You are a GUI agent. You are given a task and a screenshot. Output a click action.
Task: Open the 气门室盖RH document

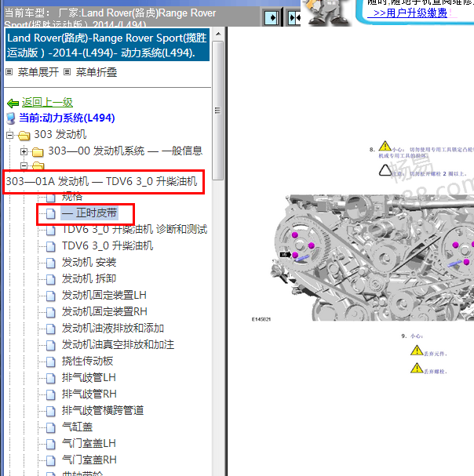(89, 460)
